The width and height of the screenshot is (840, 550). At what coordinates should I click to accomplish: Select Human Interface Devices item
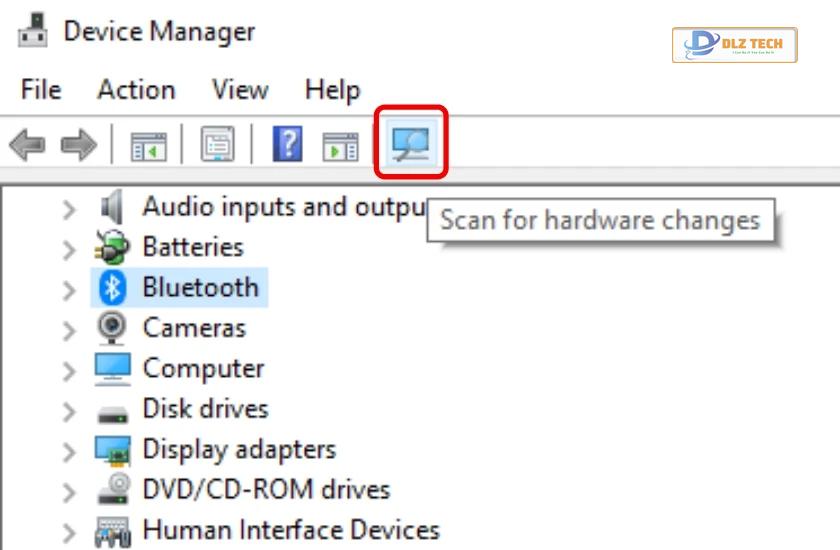point(291,530)
